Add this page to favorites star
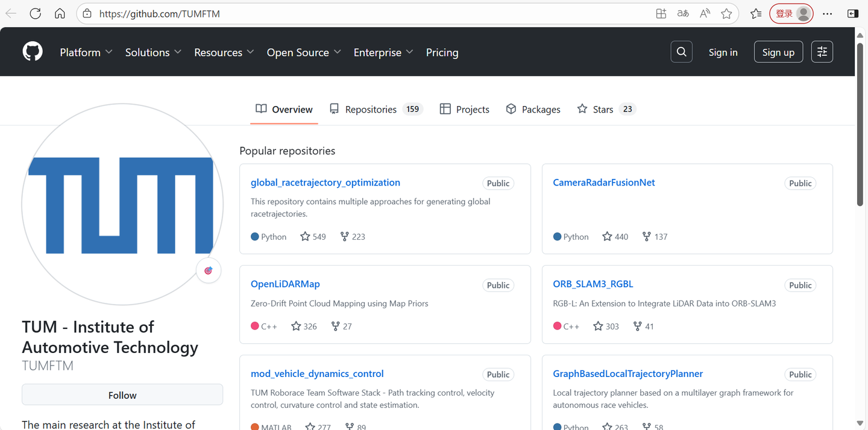This screenshot has width=868, height=430. coord(726,13)
